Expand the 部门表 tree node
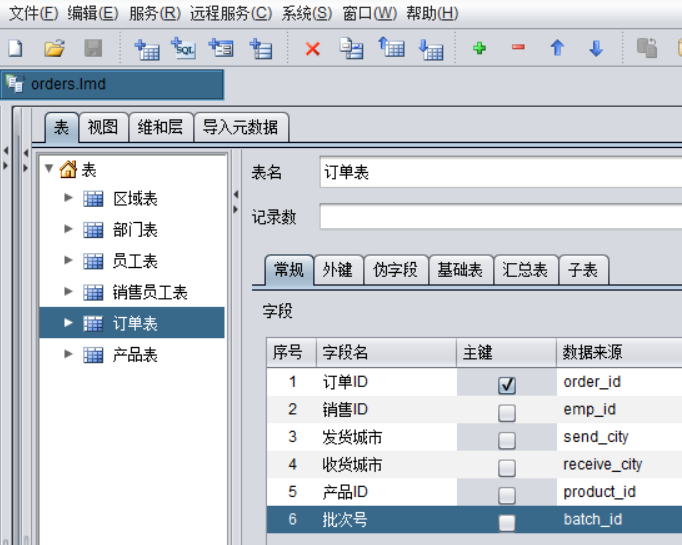The image size is (682, 545). (x=68, y=229)
